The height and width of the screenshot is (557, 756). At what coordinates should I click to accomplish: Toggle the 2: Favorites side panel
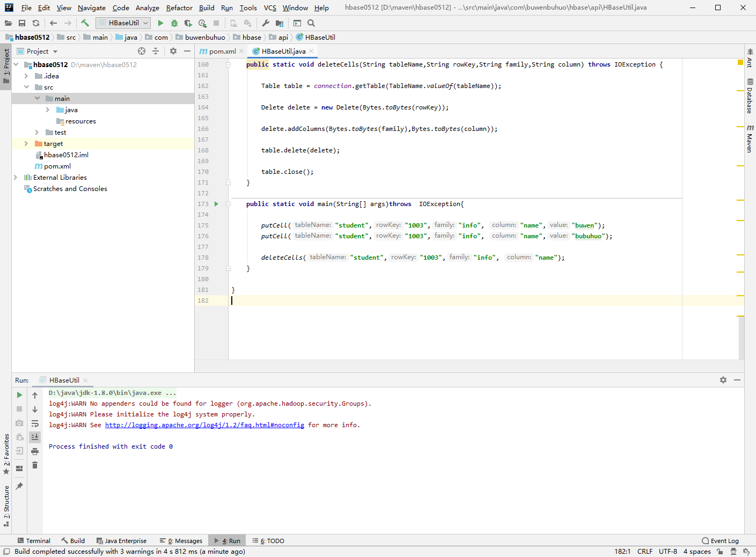6,454
